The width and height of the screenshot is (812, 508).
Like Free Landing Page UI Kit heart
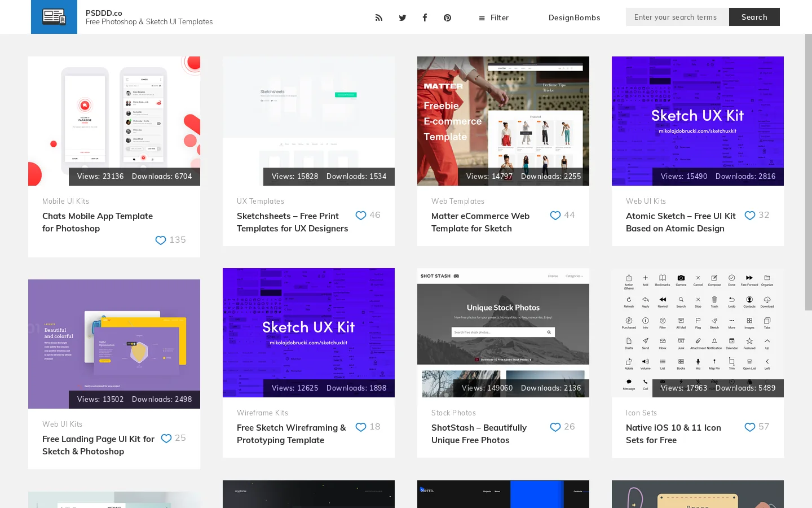point(166,438)
